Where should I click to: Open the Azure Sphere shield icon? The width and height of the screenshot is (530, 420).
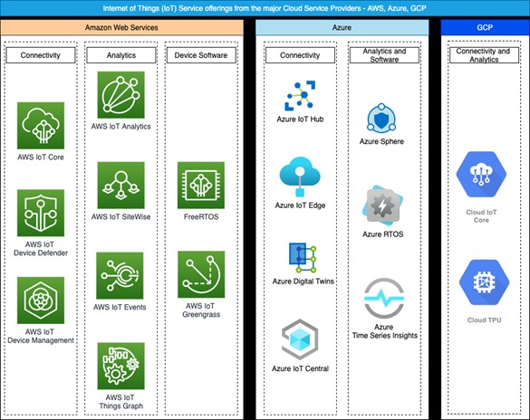[x=381, y=119]
